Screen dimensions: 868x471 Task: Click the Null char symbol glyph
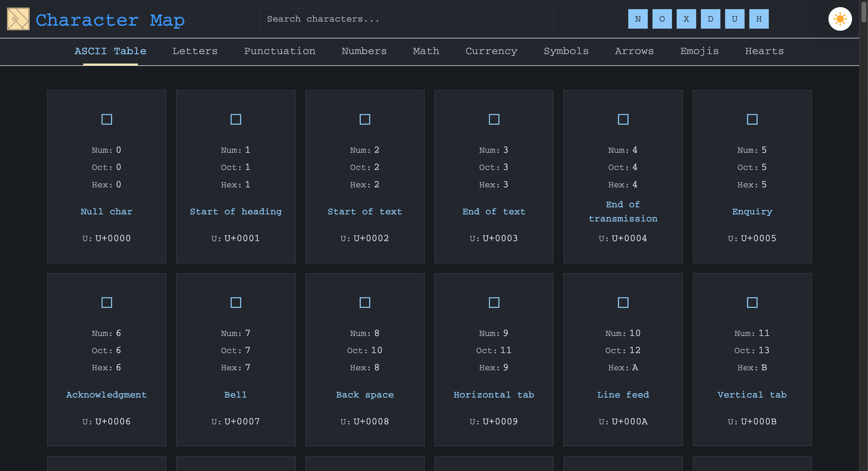point(107,119)
